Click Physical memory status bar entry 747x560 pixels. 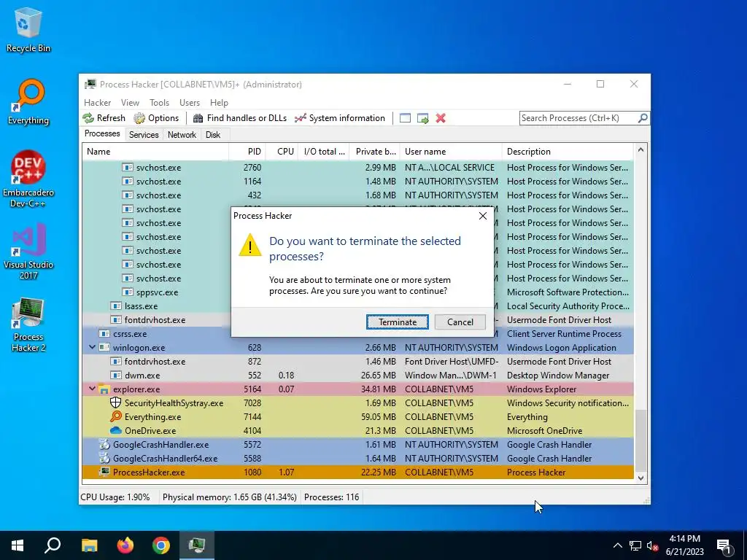[229, 497]
